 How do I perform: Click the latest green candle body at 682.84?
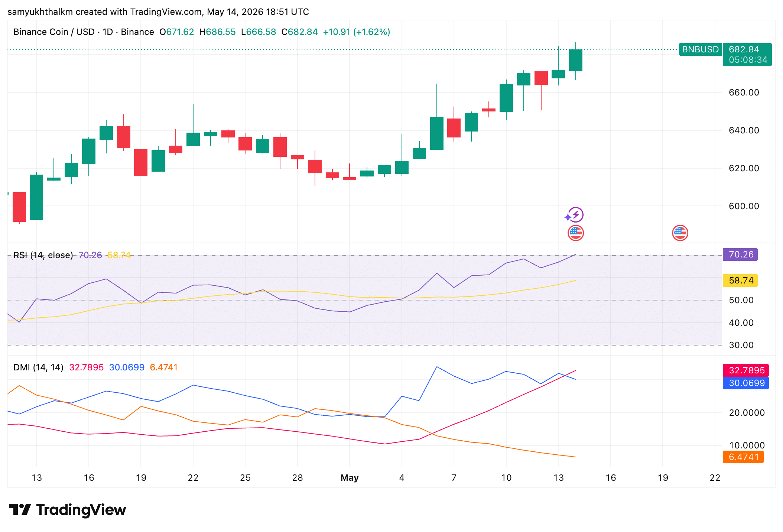click(575, 60)
